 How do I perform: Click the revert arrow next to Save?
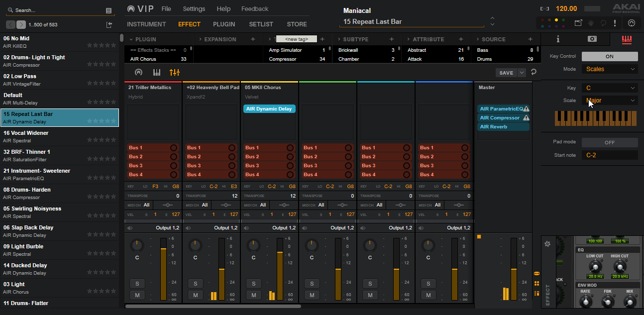click(534, 72)
